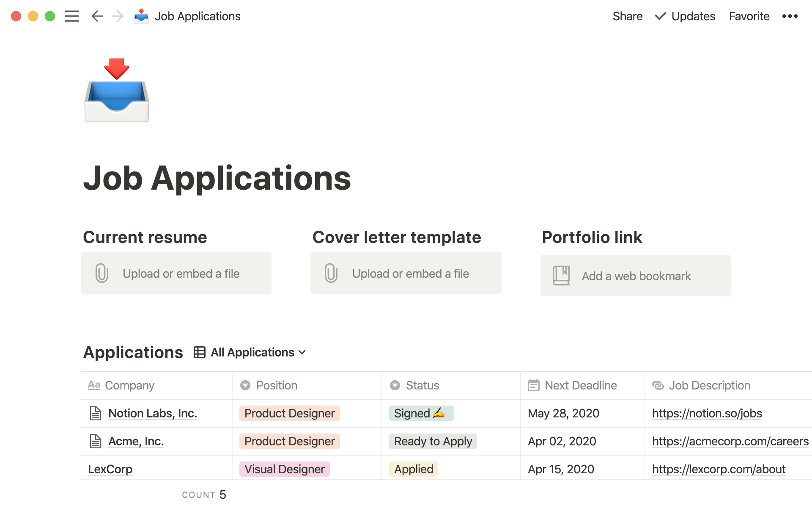Click the paperclip icon under Current resume
This screenshot has height=508, width=812.
(102, 273)
